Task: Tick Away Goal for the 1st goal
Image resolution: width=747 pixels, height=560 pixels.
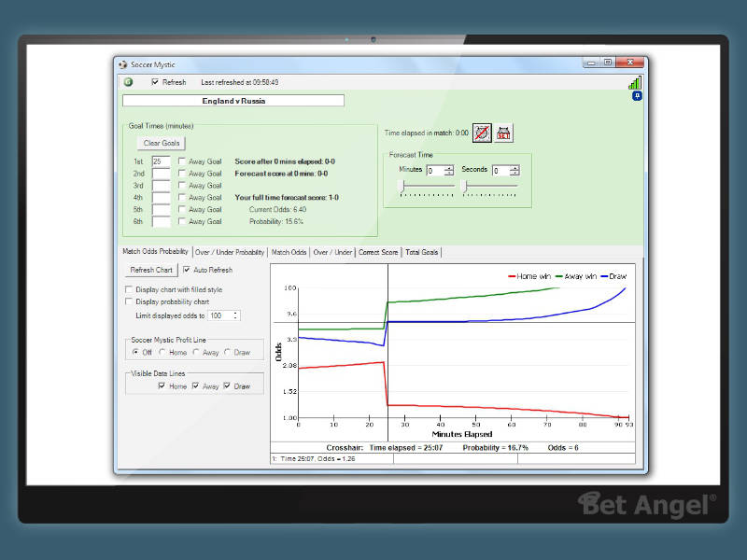Action: [182, 161]
